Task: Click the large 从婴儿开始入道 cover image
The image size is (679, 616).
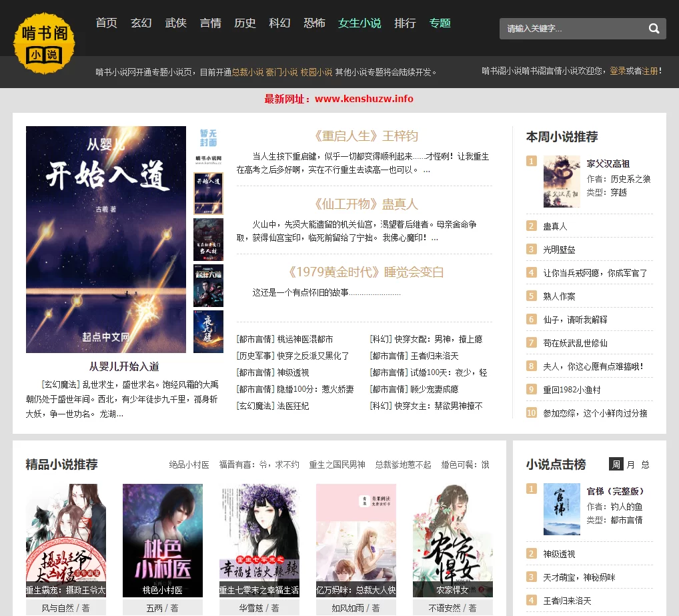Action: [106, 239]
